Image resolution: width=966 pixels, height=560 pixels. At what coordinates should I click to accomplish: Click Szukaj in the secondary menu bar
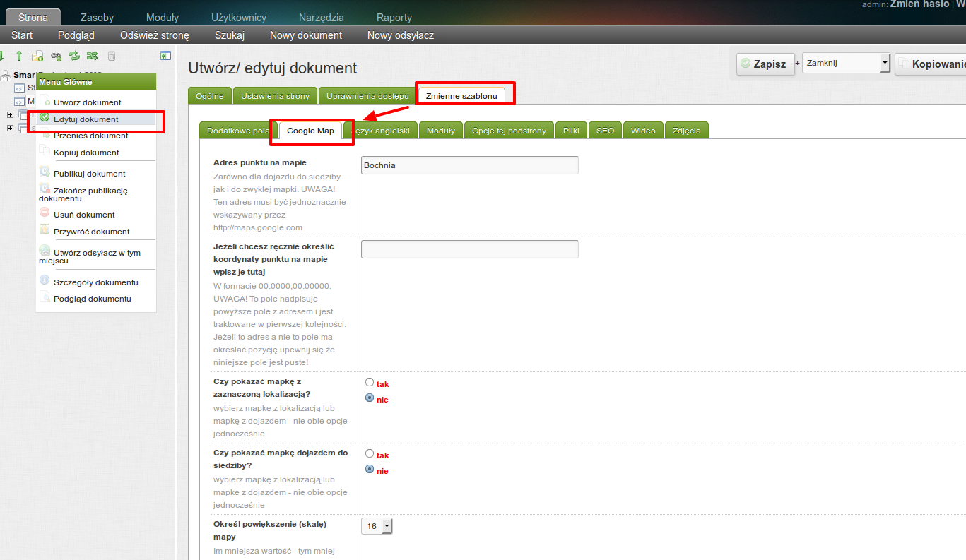tap(230, 35)
